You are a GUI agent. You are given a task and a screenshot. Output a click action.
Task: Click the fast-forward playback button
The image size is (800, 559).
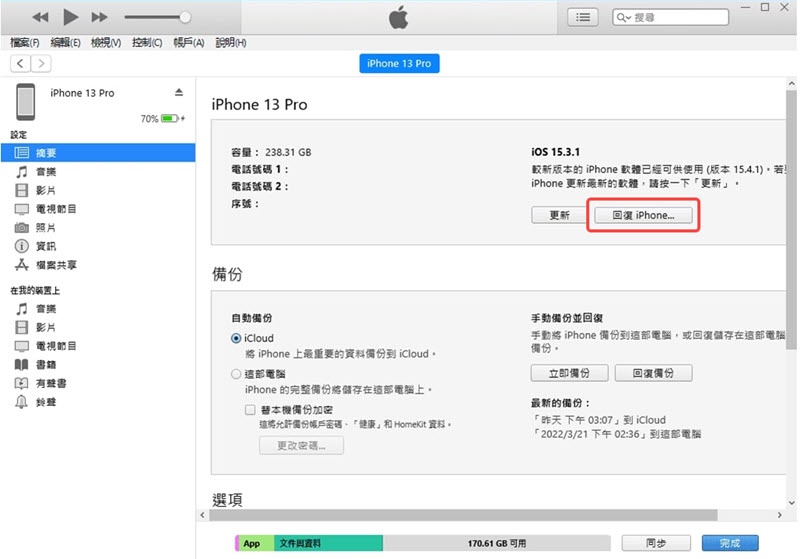(99, 17)
